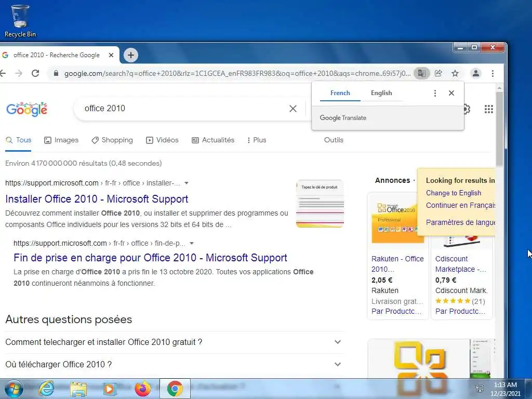532x399 pixels.
Task: Click the share page icon in address bar
Action: pos(438,73)
